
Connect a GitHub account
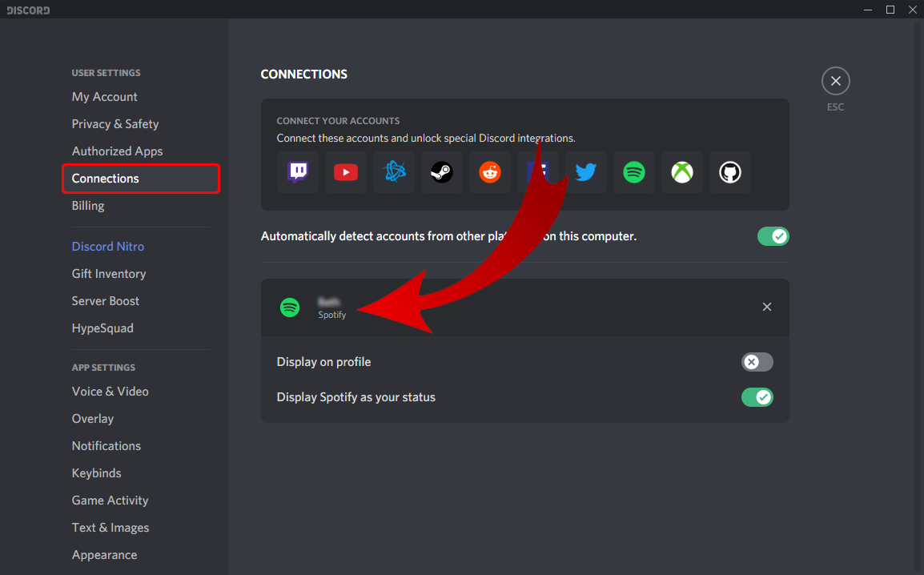pos(730,172)
